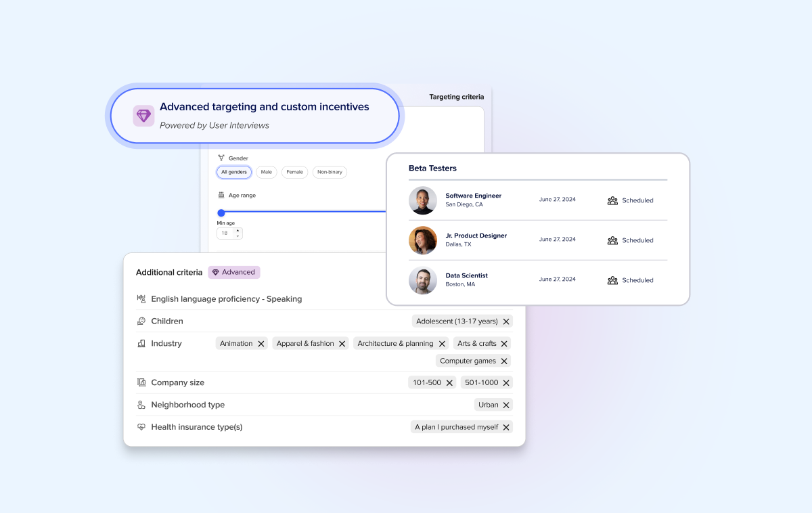The height and width of the screenshot is (513, 812).
Task: Remove the Urban neighborhood tag
Action: pos(506,405)
